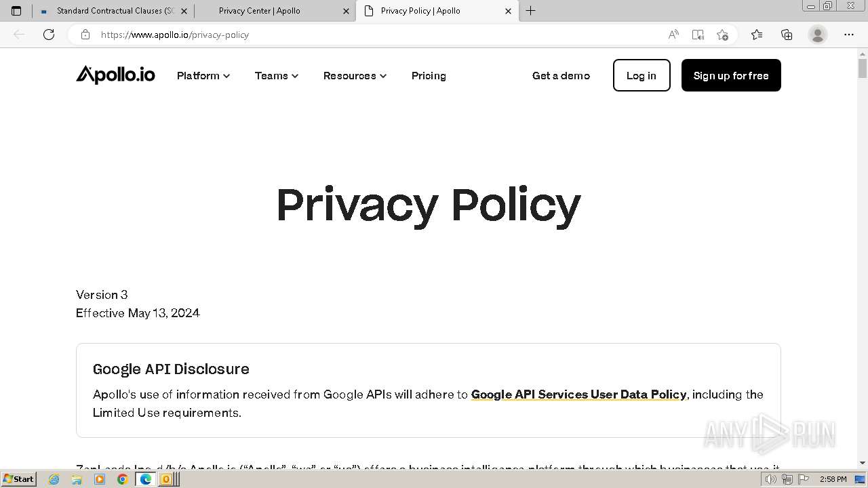The width and height of the screenshot is (868, 488).
Task: Open the Favorites list icon
Action: (x=757, y=35)
